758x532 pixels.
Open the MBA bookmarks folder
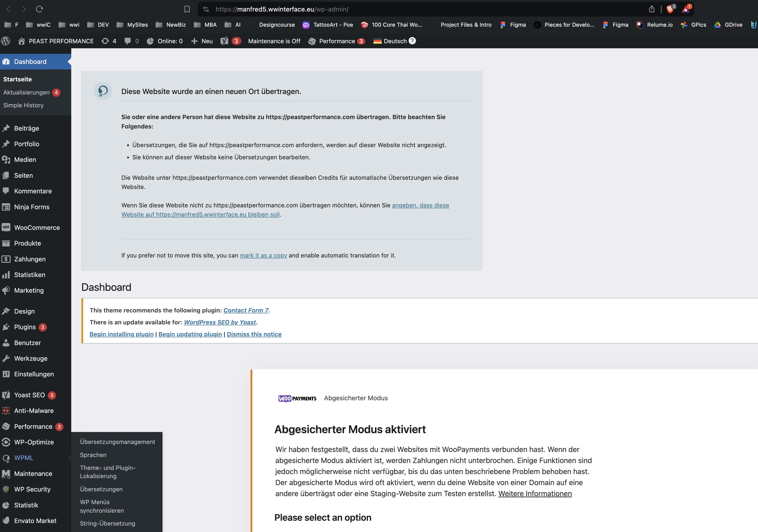tap(205, 25)
